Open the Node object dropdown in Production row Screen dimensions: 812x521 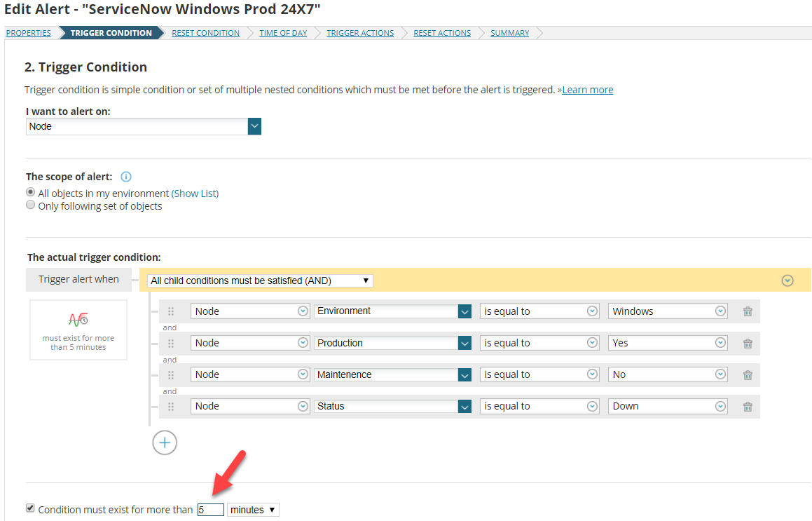(x=250, y=343)
